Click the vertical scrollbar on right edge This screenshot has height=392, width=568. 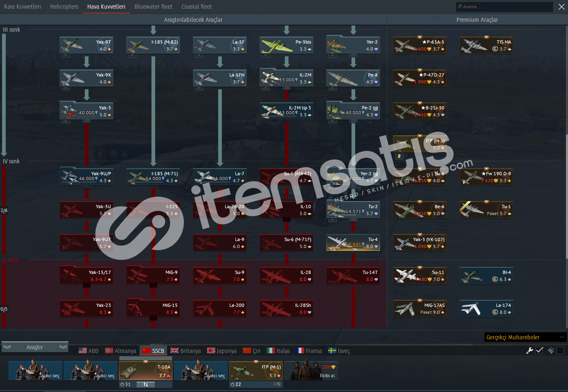pos(567,197)
